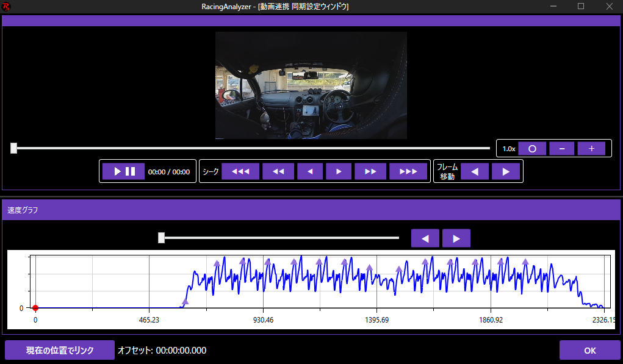Click the speed graph position slider handle

[161, 238]
